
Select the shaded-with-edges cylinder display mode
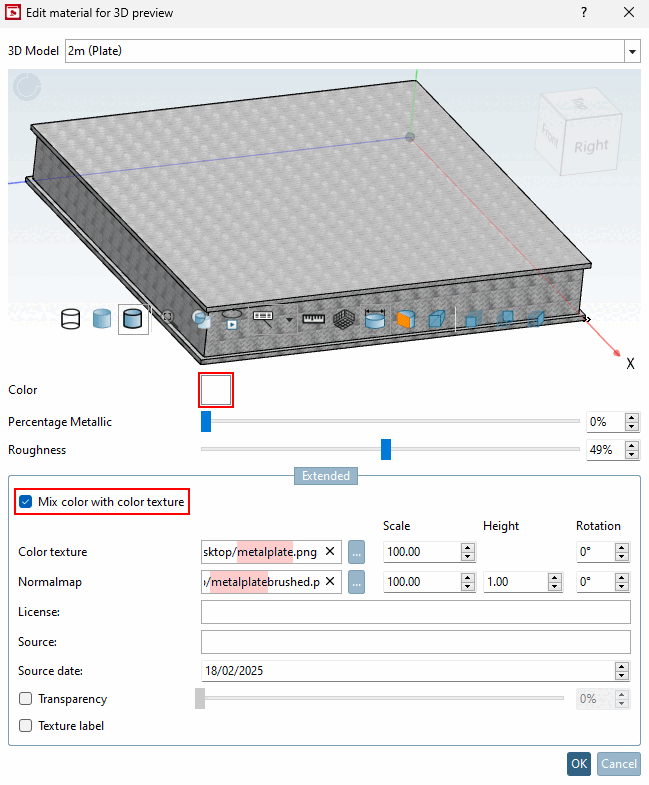coord(133,319)
